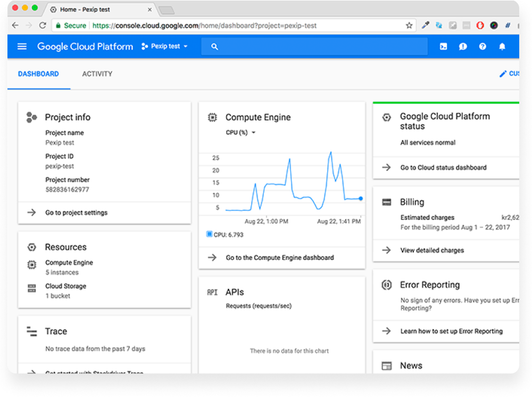Click the Google Cloud Platform status icon
This screenshot has height=400, width=532.
click(x=387, y=116)
